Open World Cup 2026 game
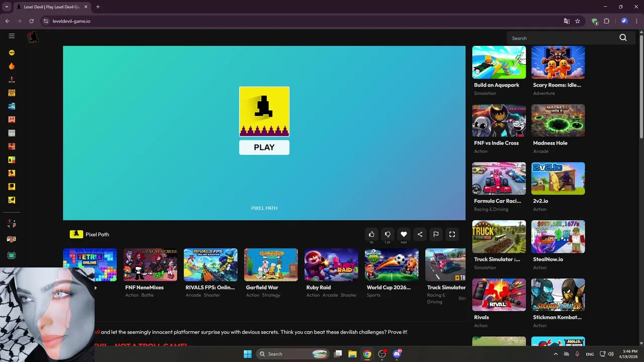 pyautogui.click(x=391, y=264)
